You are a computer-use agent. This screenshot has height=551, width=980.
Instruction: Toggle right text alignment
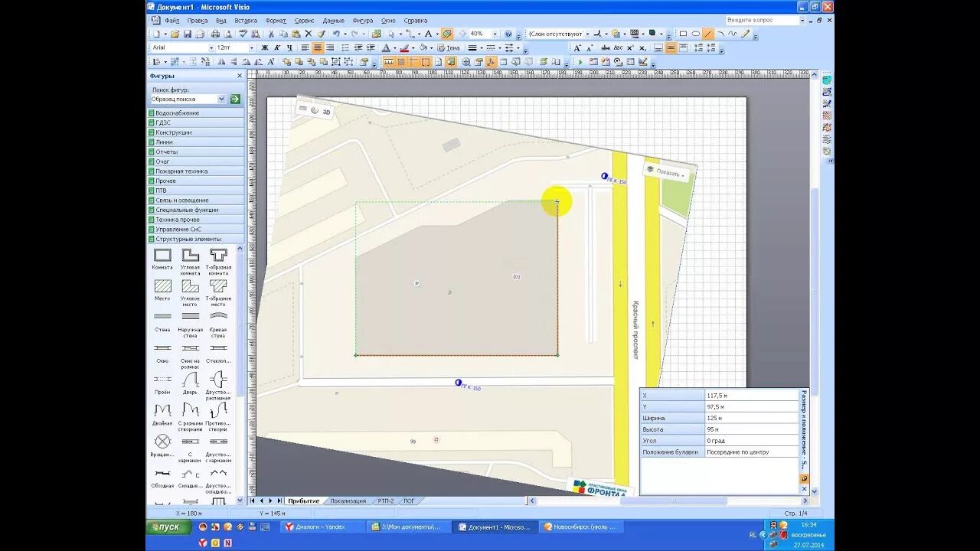330,47
